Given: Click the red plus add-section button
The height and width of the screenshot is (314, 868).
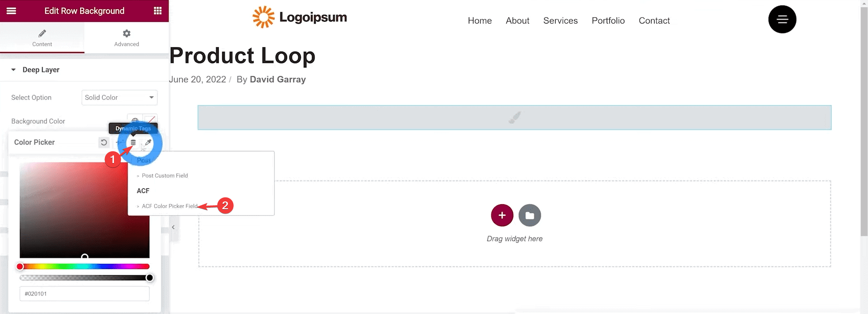Looking at the screenshot, I should pos(502,216).
